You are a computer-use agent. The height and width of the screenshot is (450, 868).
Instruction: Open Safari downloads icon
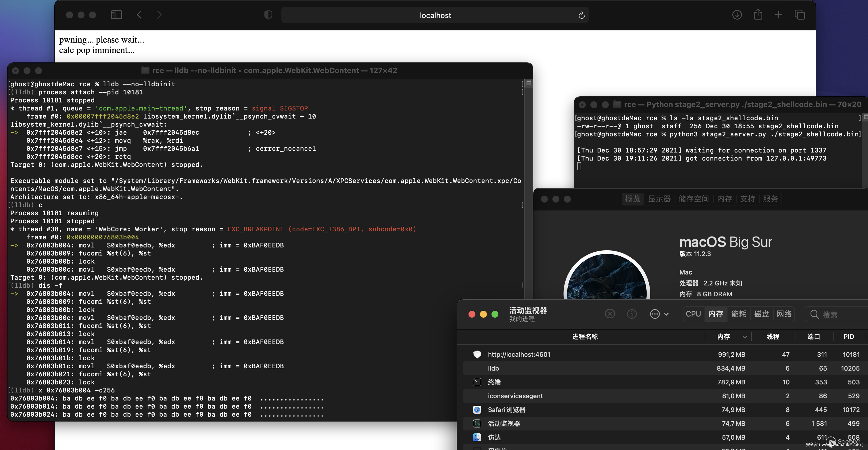(x=737, y=15)
